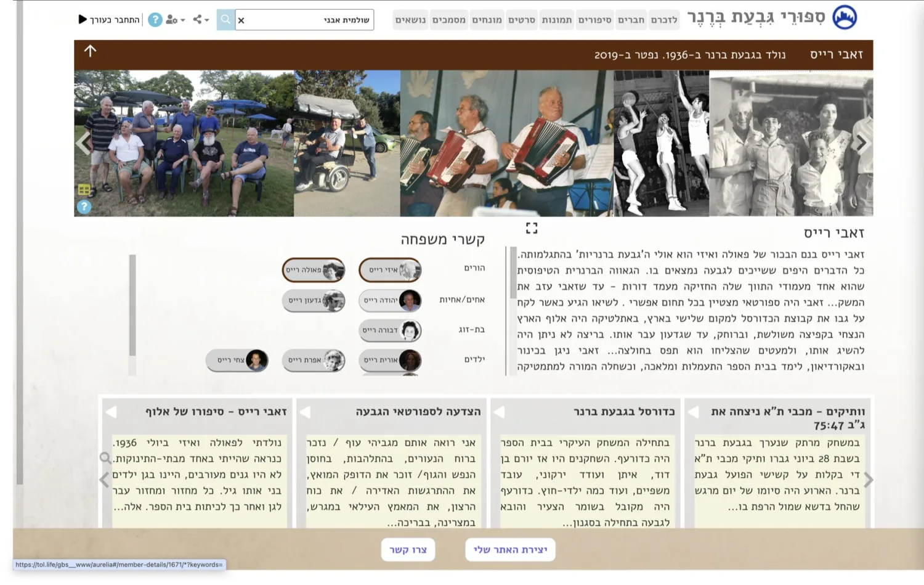The width and height of the screenshot is (924, 585).
Task: Click the צרו קשר button
Action: click(408, 549)
